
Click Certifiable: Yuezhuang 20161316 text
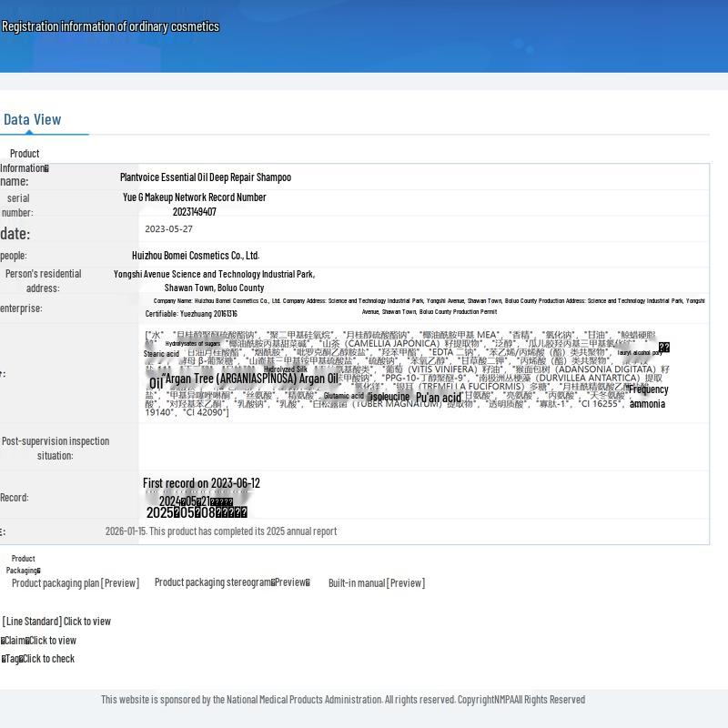(x=191, y=314)
